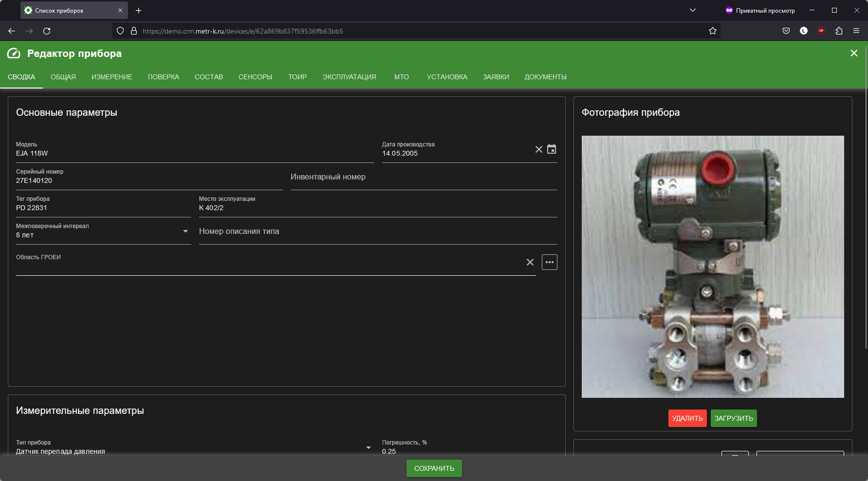Show site security lock information

(x=134, y=31)
